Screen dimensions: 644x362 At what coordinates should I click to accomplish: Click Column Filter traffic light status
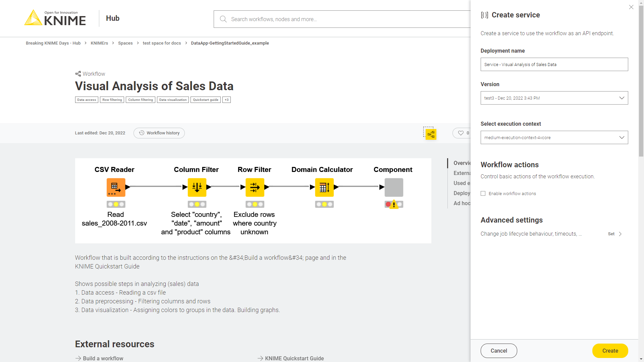(x=197, y=204)
